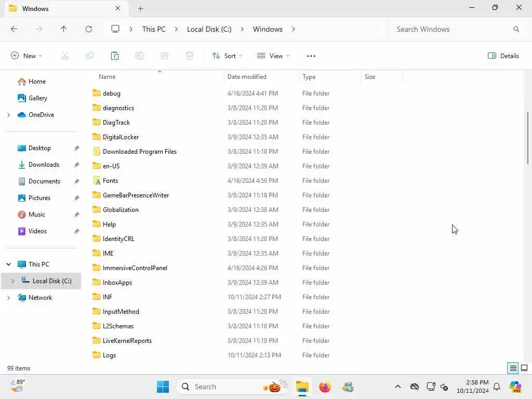Expand the Local Disk (C:) tree node

(13, 281)
